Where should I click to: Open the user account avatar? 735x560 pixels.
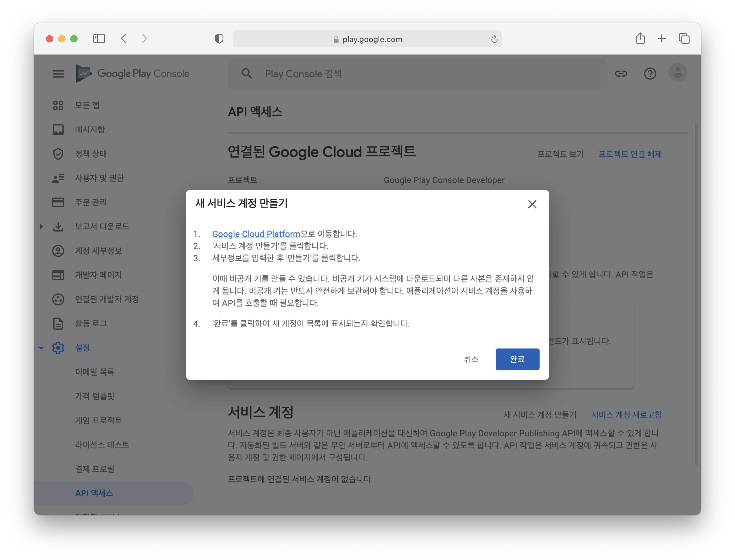pos(678,73)
